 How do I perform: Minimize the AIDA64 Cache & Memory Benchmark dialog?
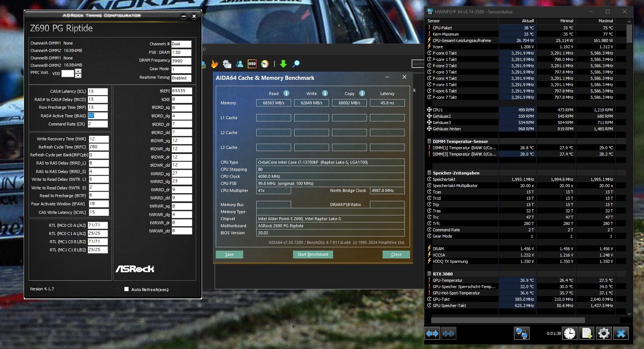387,77
